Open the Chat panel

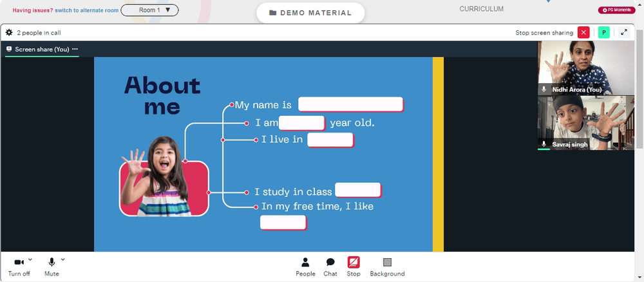tap(330, 267)
